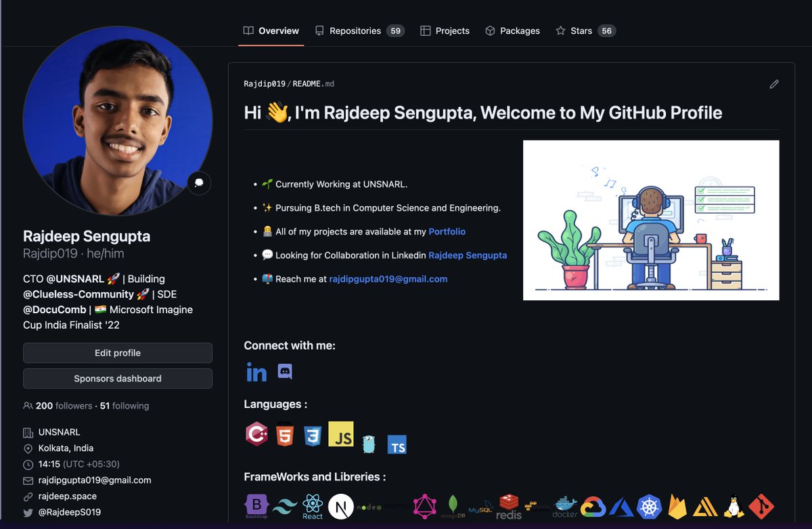Open the 51 following link

pyautogui.click(x=125, y=406)
